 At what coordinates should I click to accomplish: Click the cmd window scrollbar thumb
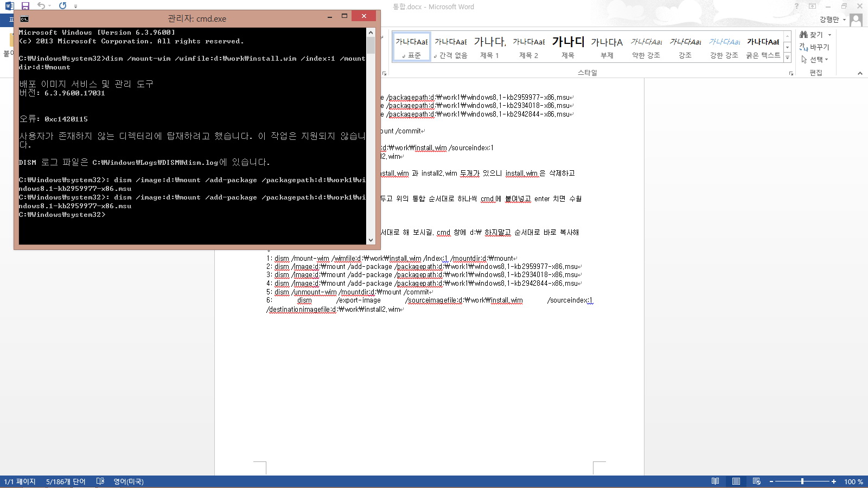click(x=371, y=45)
